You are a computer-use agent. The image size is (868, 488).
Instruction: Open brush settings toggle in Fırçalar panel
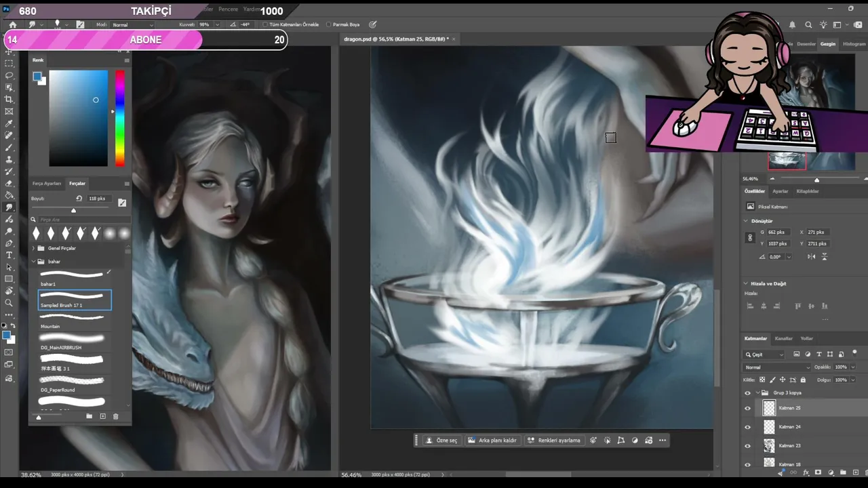(122, 202)
